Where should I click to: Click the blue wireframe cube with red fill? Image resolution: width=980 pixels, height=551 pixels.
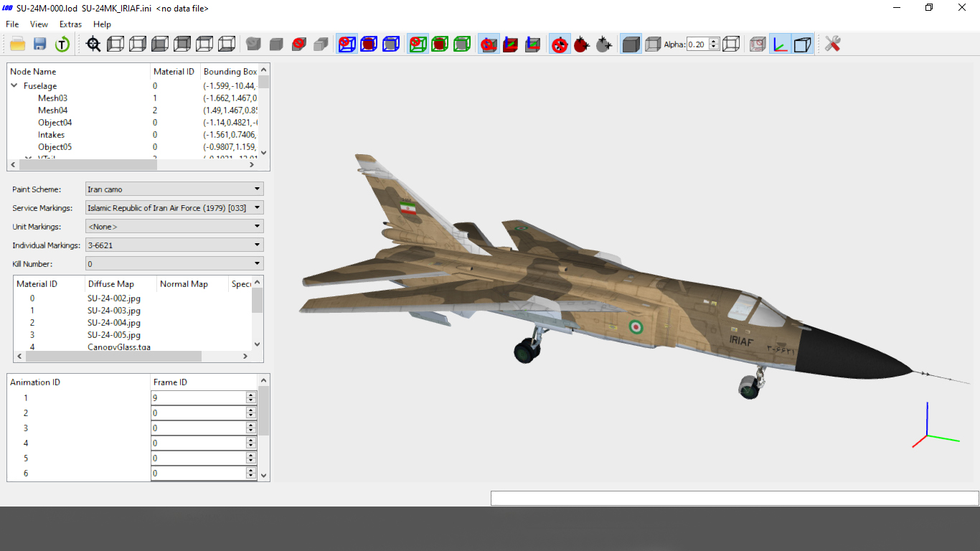tap(369, 44)
